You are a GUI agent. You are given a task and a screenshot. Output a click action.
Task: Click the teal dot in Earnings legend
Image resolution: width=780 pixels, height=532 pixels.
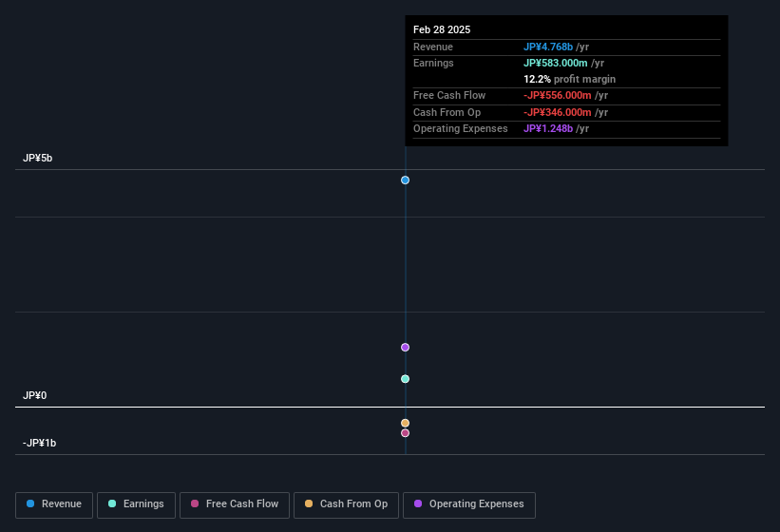[112, 503]
